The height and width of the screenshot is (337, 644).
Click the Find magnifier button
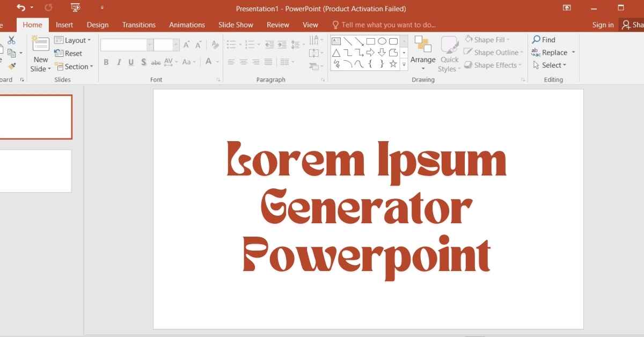click(544, 40)
